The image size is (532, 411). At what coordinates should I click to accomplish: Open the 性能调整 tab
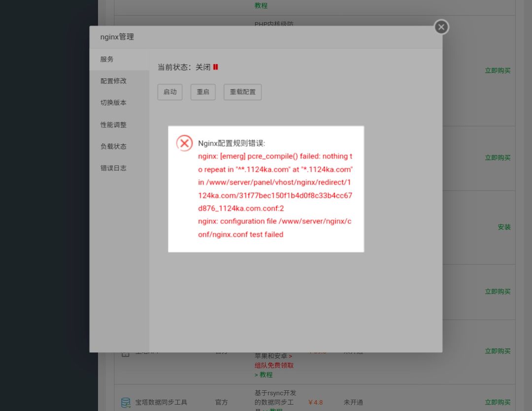119,125
